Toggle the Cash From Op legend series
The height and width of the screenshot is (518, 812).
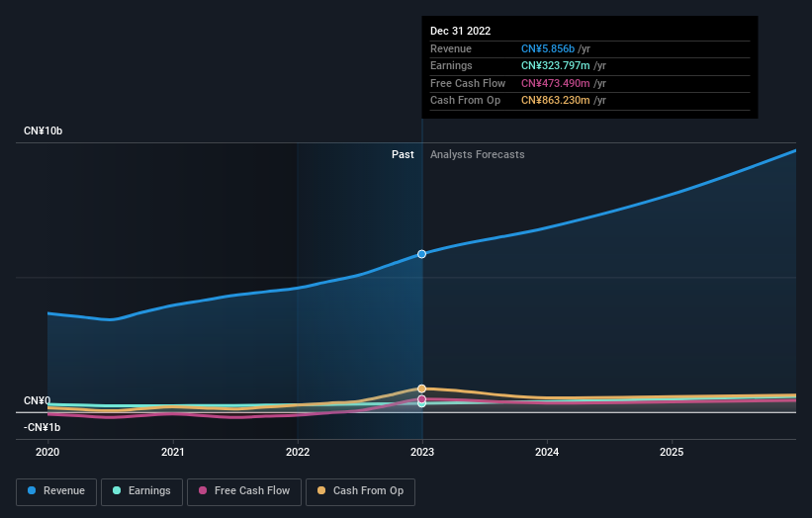coord(360,491)
